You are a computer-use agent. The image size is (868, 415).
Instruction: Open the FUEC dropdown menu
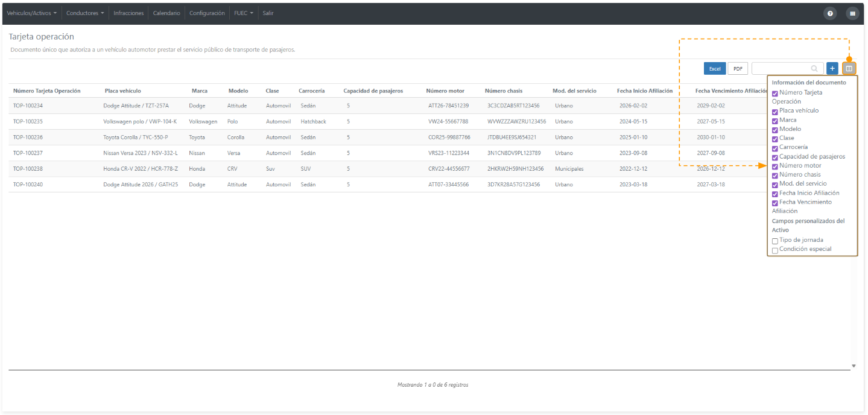(x=244, y=13)
